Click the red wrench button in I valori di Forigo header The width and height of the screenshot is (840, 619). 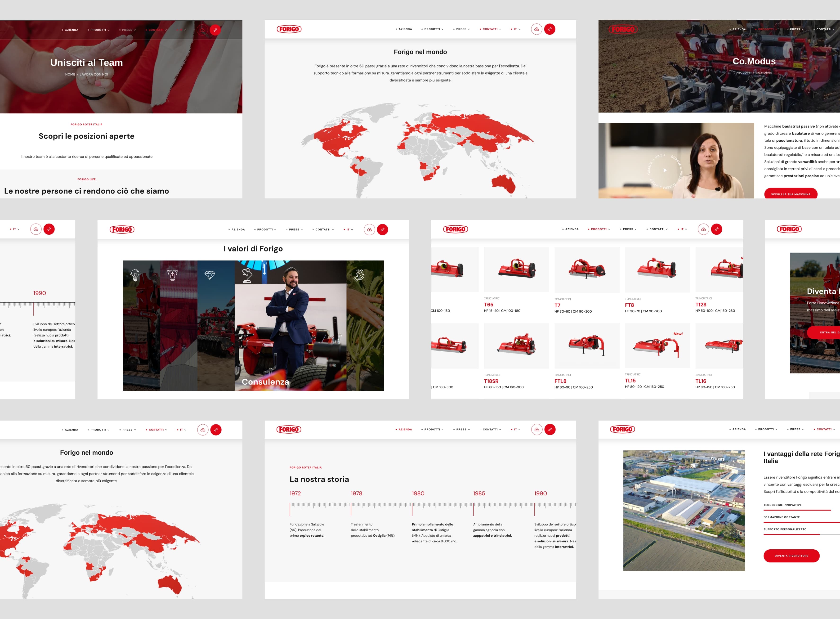(383, 229)
